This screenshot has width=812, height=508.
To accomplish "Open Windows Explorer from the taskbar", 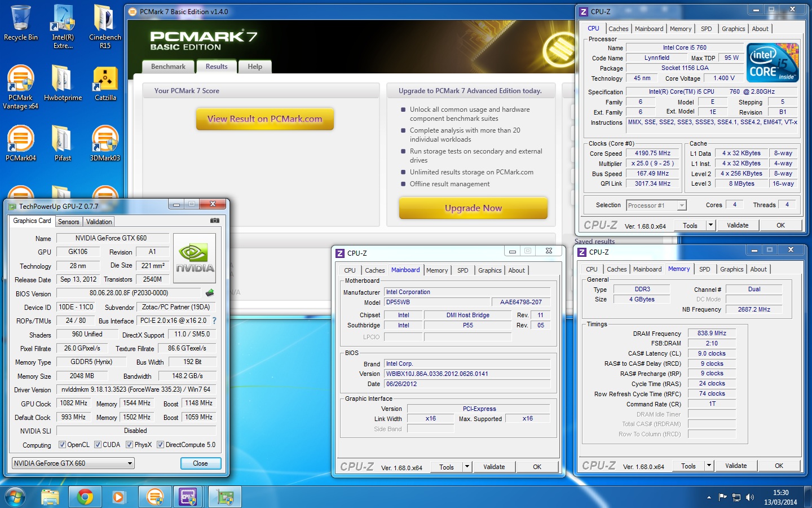I will pyautogui.click(x=50, y=497).
